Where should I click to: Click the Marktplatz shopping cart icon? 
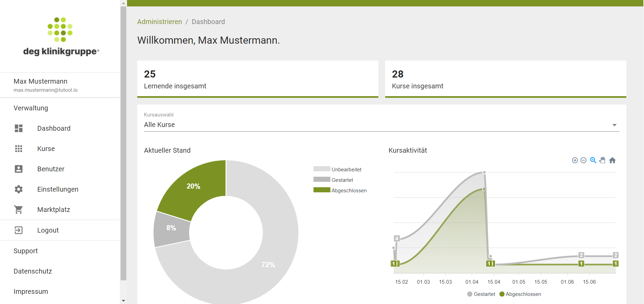[19, 210]
